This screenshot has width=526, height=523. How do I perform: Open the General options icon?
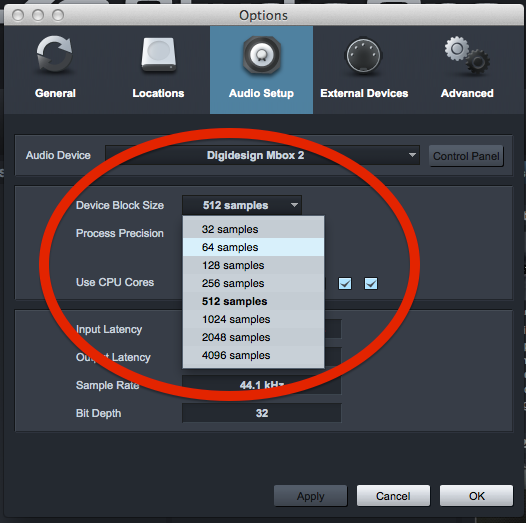pos(55,54)
